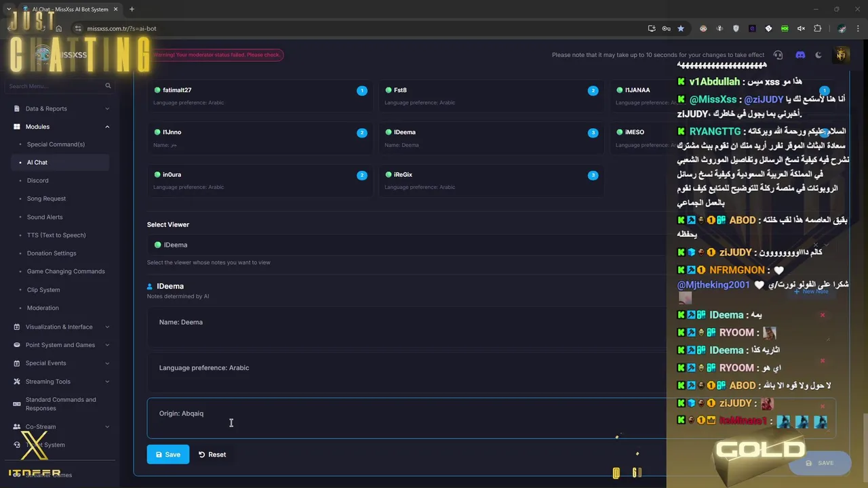Image resolution: width=868 pixels, height=488 pixels.
Task: Open the Chrome three-dot menu
Action: pyautogui.click(x=856, y=28)
